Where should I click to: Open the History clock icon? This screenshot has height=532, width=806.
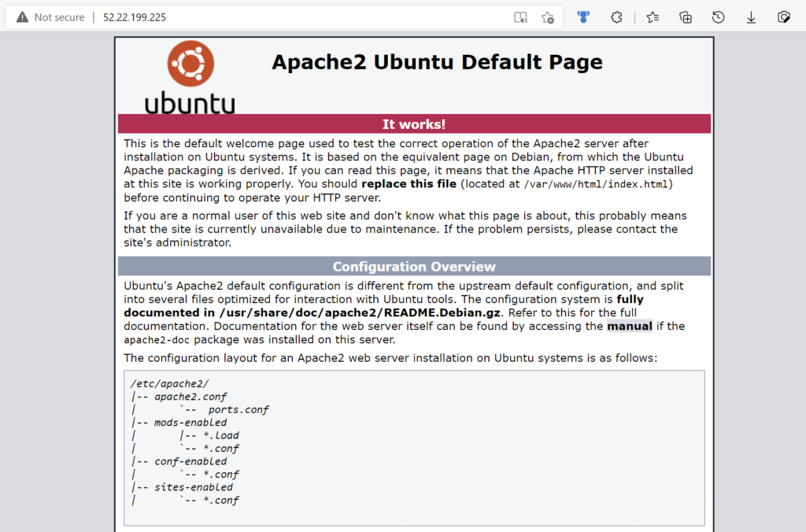pos(719,17)
